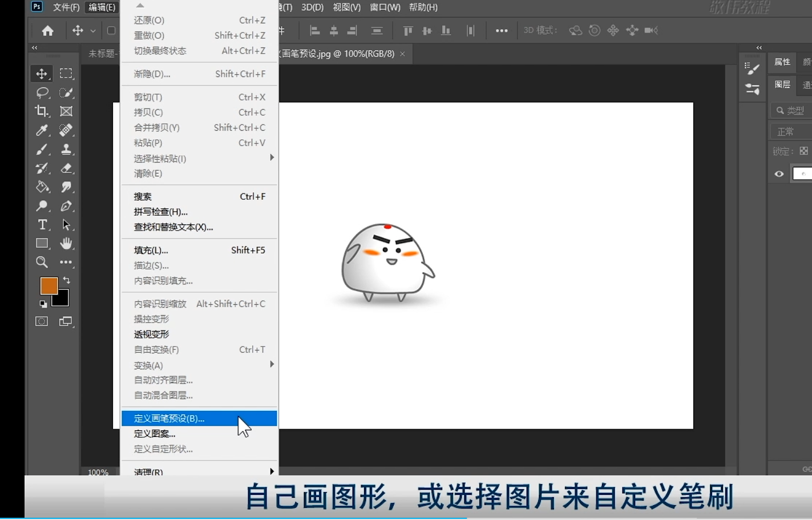
Task: Select the Hand tool
Action: click(66, 243)
